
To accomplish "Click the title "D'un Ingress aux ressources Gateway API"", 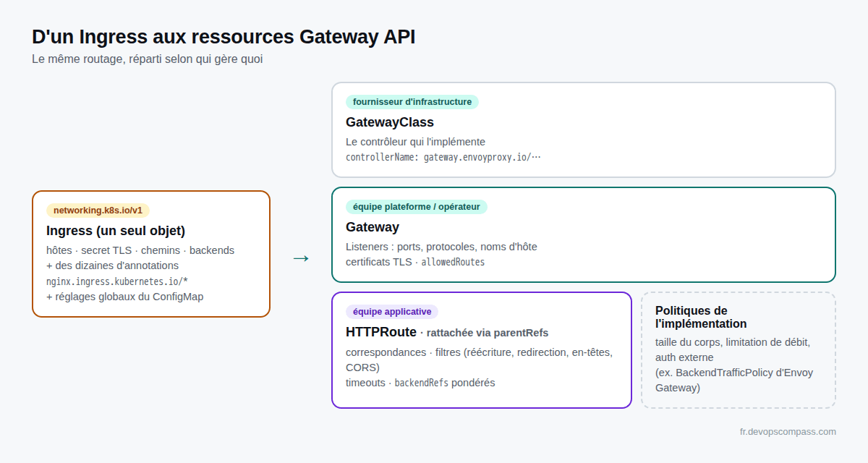I will coord(224,38).
